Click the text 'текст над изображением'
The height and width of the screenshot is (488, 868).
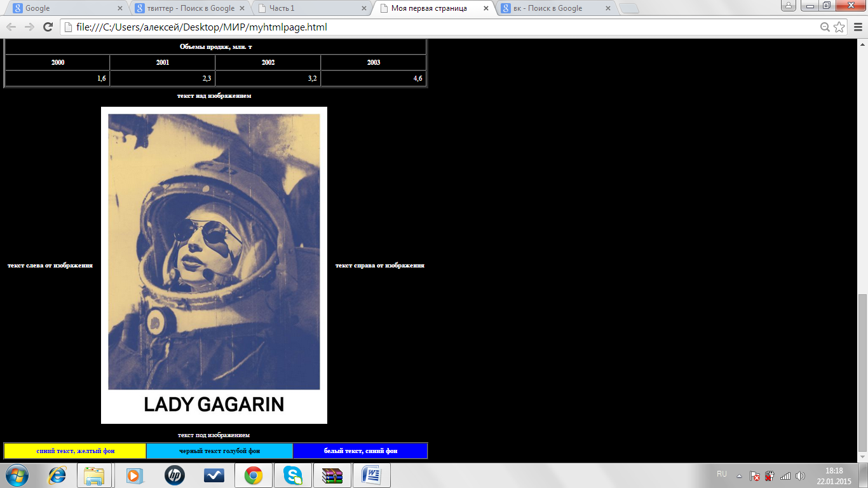click(214, 96)
